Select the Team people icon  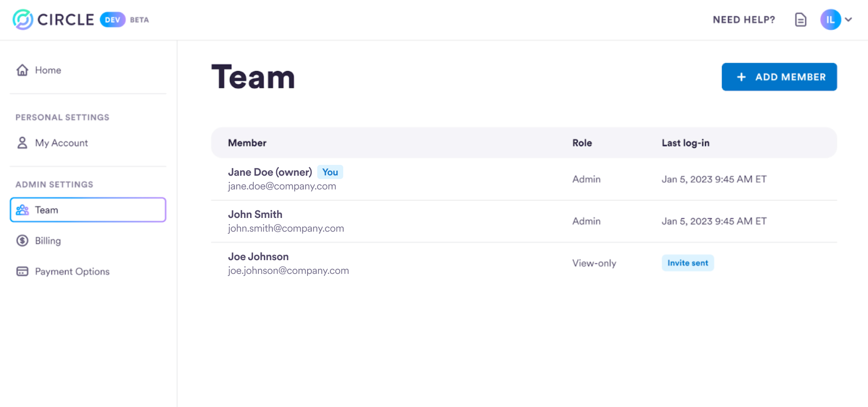(22, 210)
